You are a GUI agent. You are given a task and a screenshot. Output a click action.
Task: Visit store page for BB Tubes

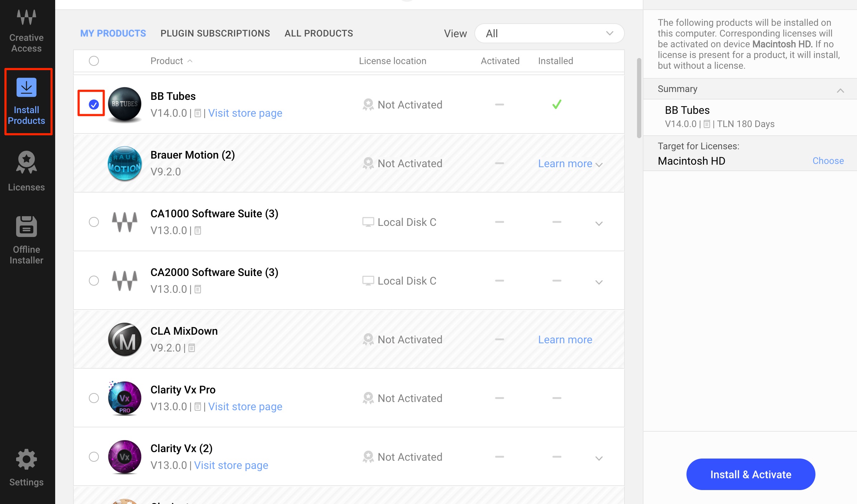245,113
